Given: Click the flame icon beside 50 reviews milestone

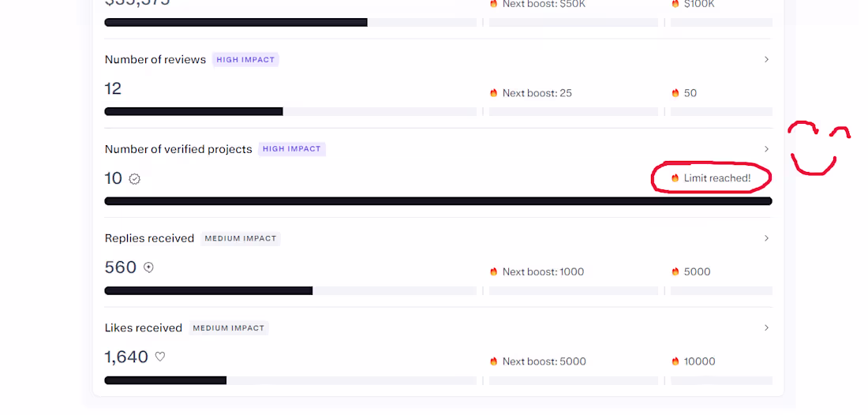Looking at the screenshot, I should click(675, 93).
